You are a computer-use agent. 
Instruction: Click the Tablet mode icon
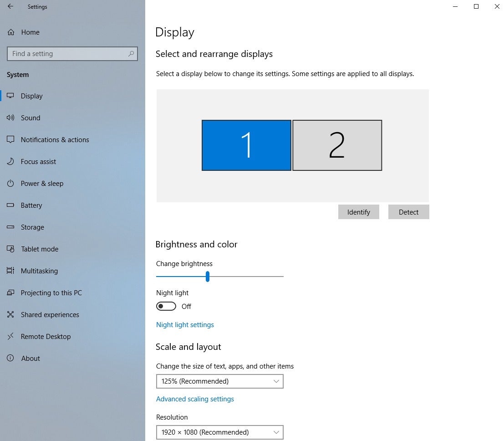(10, 249)
